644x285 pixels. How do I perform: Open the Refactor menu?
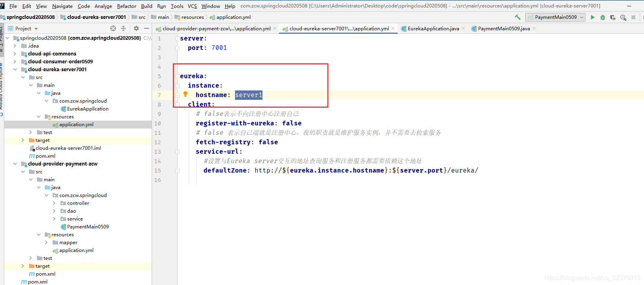[127, 6]
